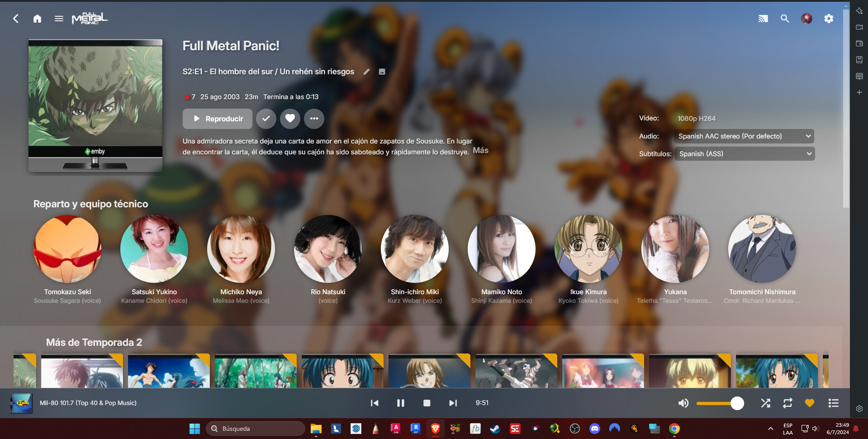The image size is (868, 439).
Task: Click the pencil edit metadata icon
Action: click(367, 72)
